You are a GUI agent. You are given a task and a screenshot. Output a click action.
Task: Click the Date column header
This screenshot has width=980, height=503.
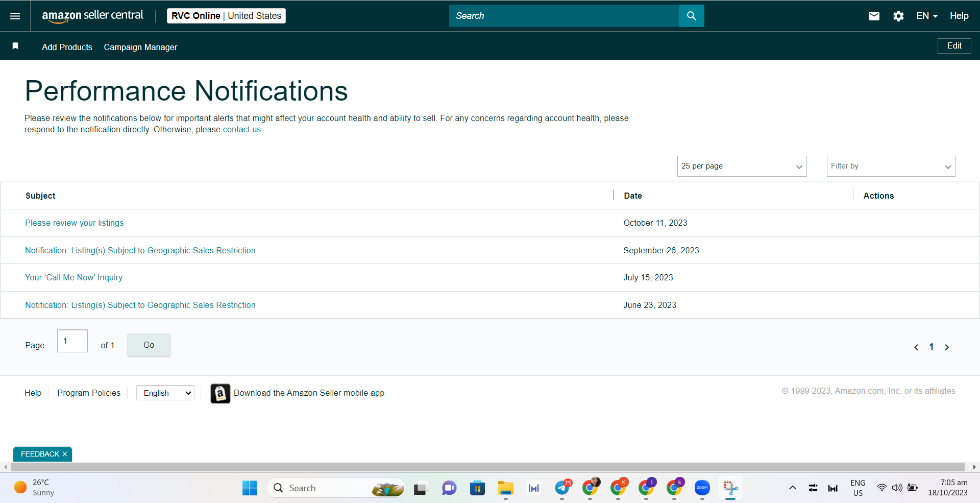click(x=633, y=196)
